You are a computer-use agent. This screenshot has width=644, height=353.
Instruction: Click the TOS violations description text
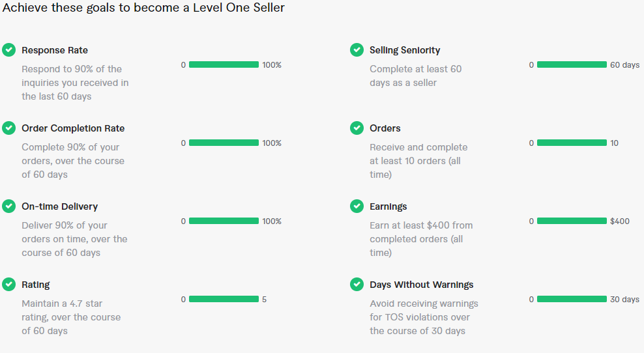tap(424, 317)
